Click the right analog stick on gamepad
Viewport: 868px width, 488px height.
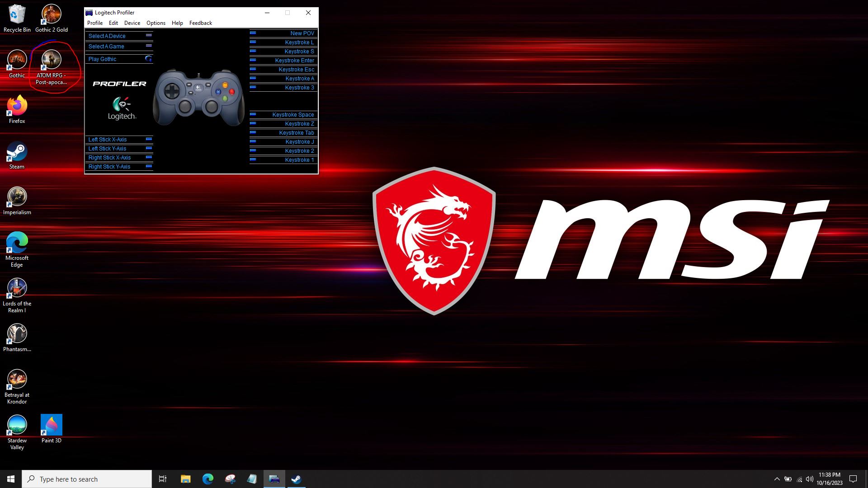click(211, 107)
